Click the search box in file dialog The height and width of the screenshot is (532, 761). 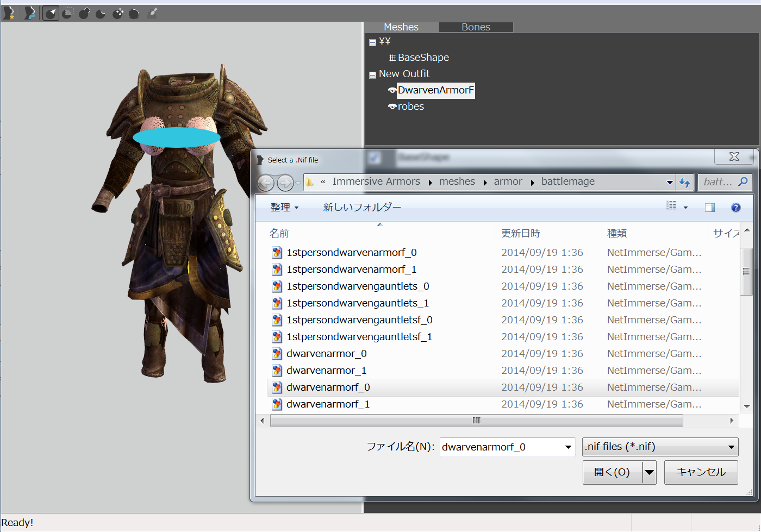point(725,182)
